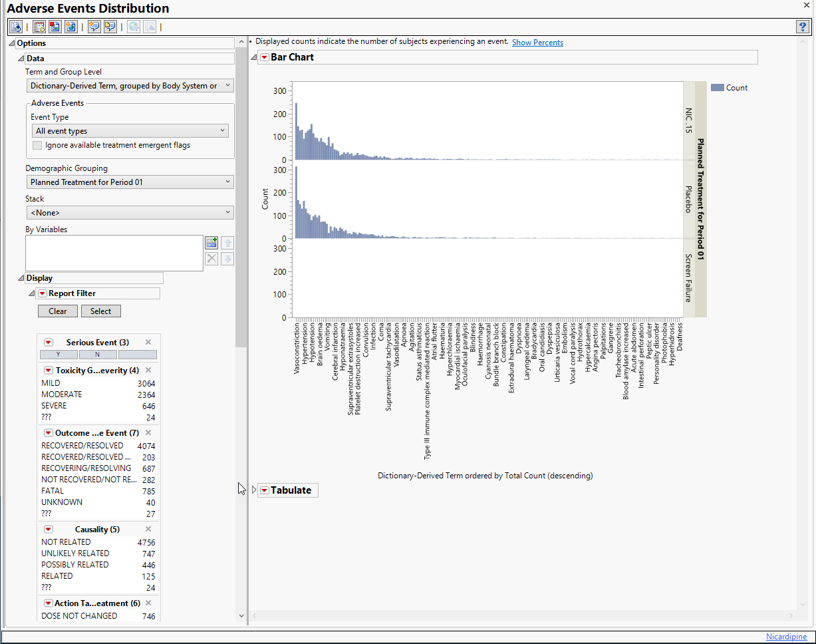
Task: Select SEVERE in the Toxicity filter list
Action: tap(54, 406)
